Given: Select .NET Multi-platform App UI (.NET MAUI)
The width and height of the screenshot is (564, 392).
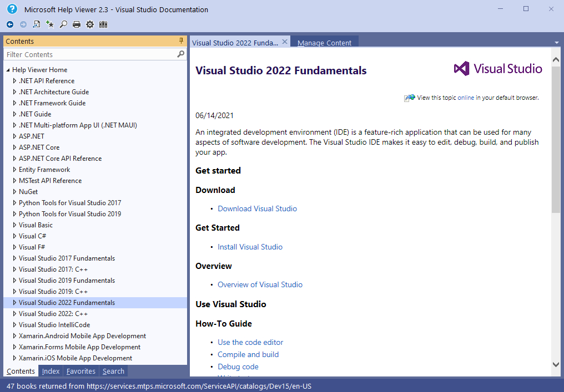Looking at the screenshot, I should click(78, 125).
